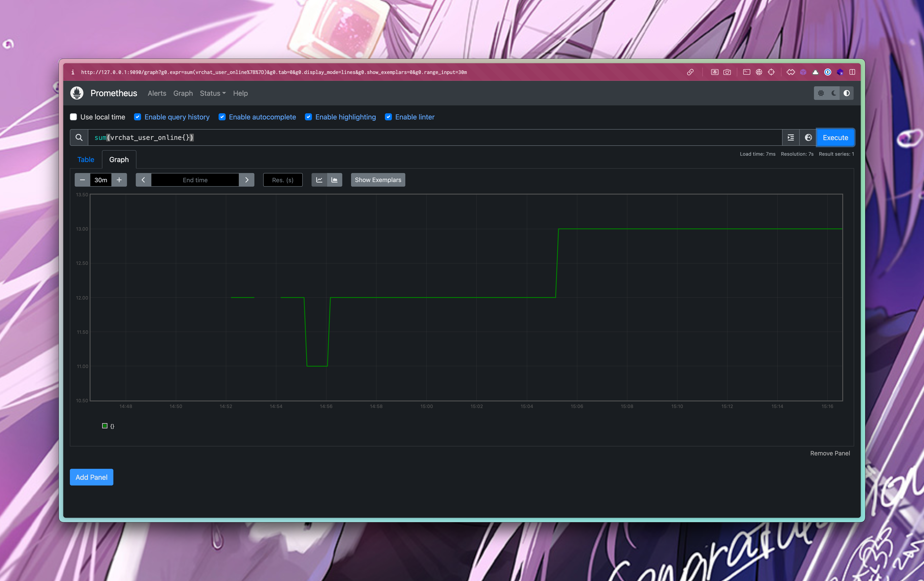This screenshot has width=924, height=581.
Task: Select the light theme sun icon
Action: [x=821, y=93]
